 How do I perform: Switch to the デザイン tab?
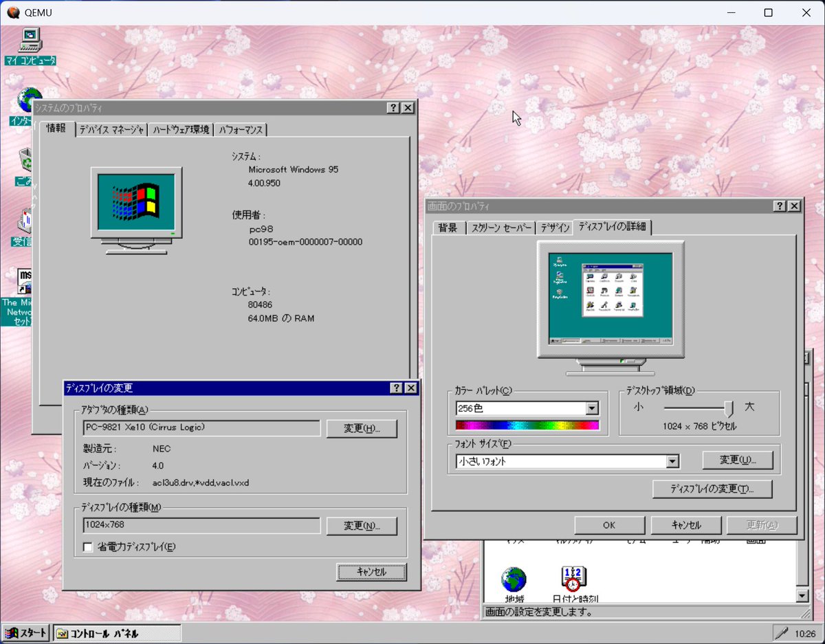pyautogui.click(x=554, y=227)
